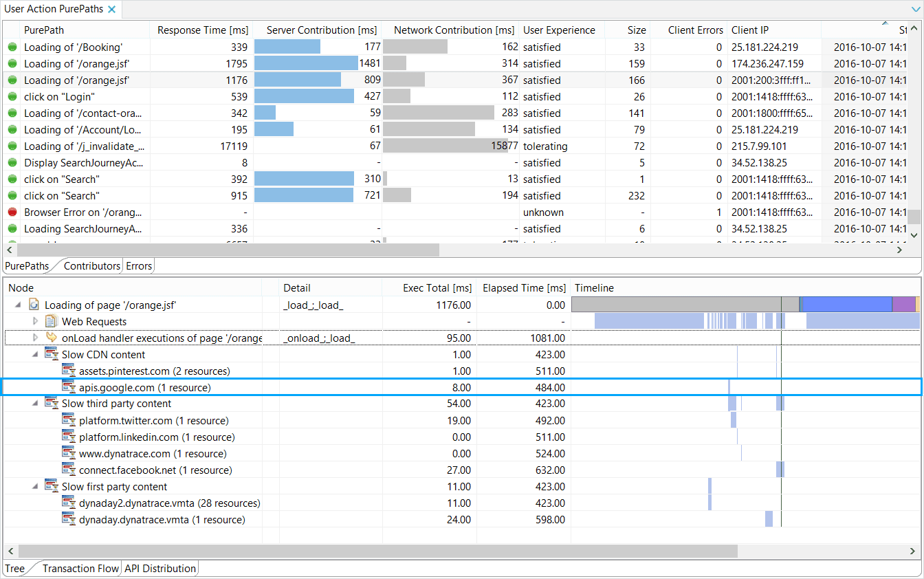Click the upper table horizontal scrollbar thumb
This screenshot has width=924, height=579.
coord(228,250)
